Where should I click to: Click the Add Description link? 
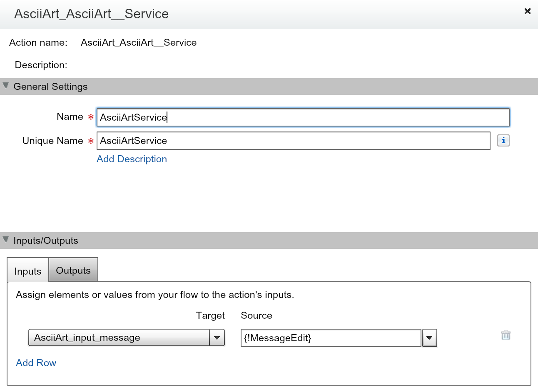(x=132, y=159)
